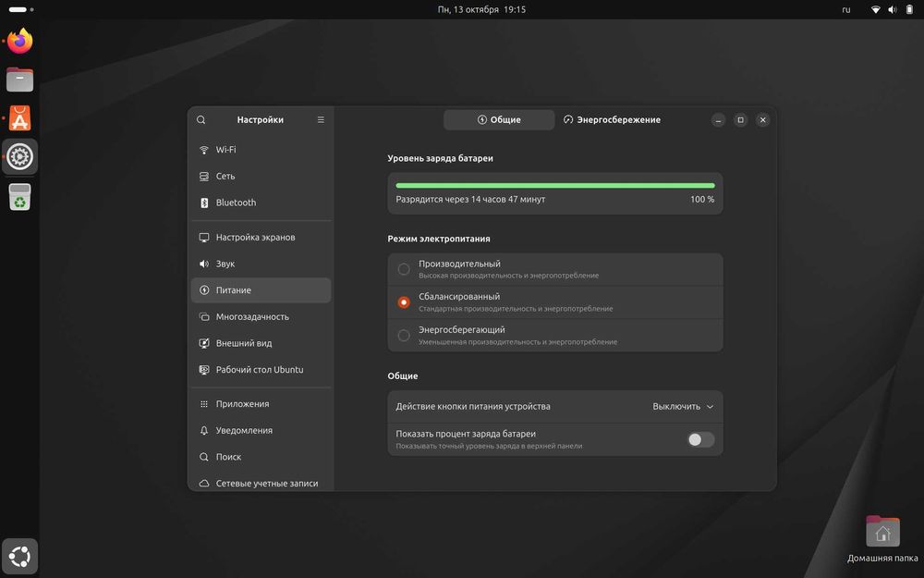Select the Энергосберегающий power mode
This screenshot has height=578, width=924.
(x=555, y=336)
